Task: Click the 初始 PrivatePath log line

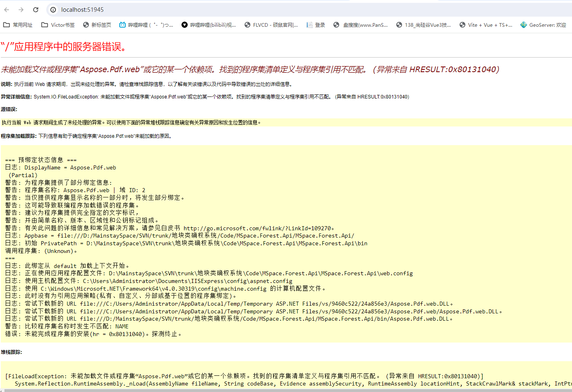Action: pyautogui.click(x=186, y=243)
